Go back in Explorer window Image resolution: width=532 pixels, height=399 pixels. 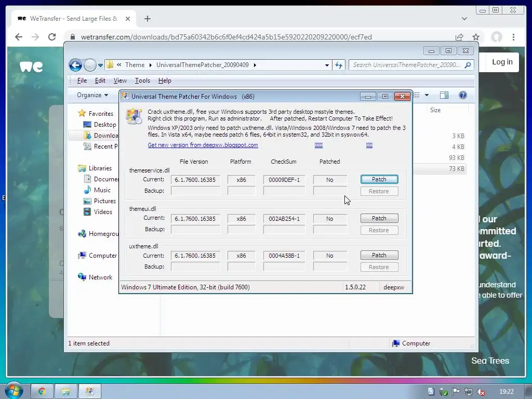[x=75, y=65]
